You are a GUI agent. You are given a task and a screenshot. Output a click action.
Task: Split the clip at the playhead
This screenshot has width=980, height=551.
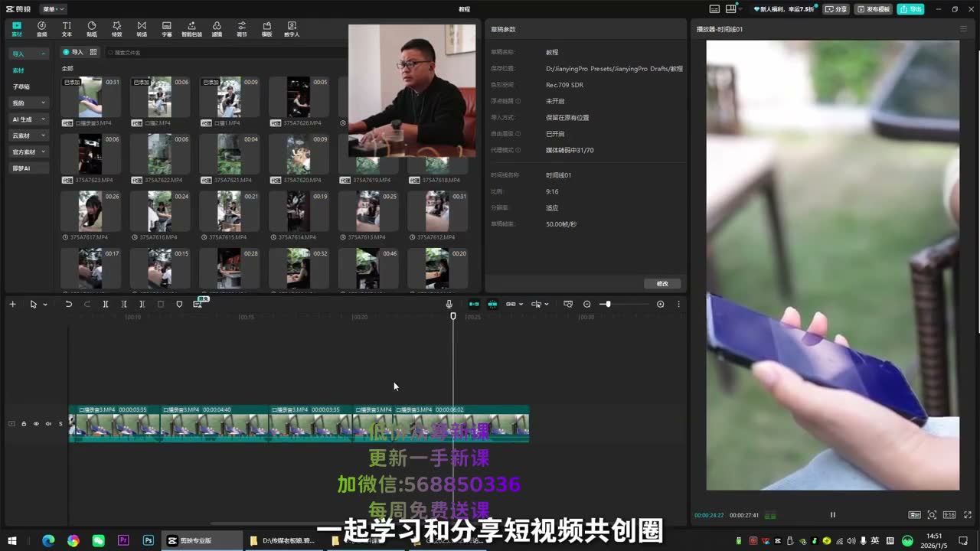(106, 304)
